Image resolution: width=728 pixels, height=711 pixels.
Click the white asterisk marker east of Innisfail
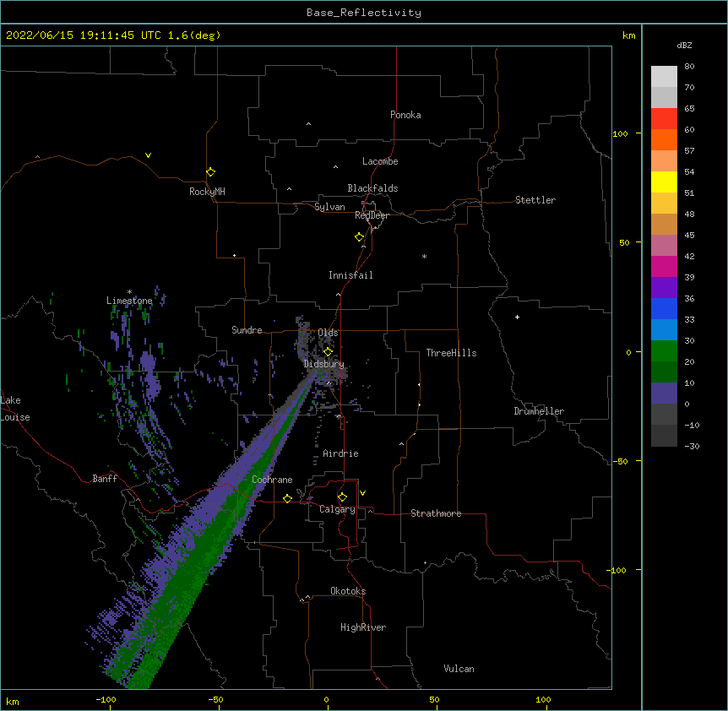pyautogui.click(x=424, y=256)
